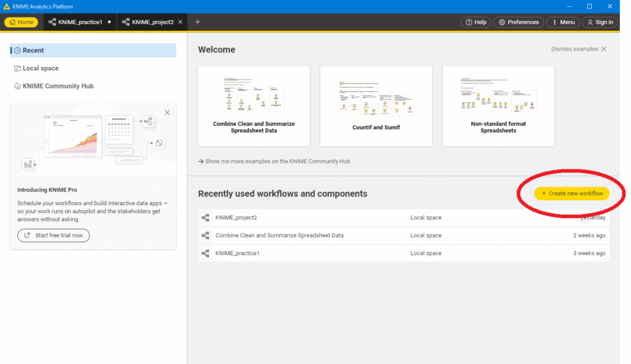
Task: Close the KNIME_project2 tab
Action: click(181, 22)
